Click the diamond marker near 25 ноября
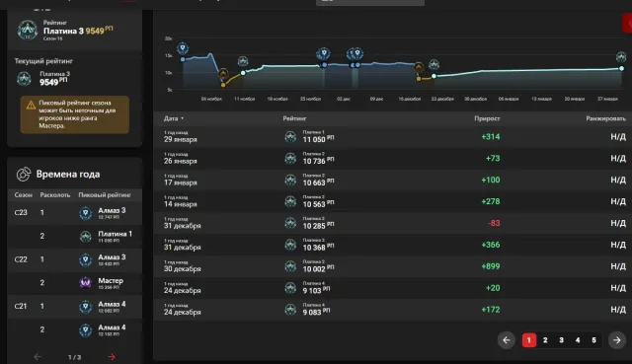 click(x=323, y=53)
